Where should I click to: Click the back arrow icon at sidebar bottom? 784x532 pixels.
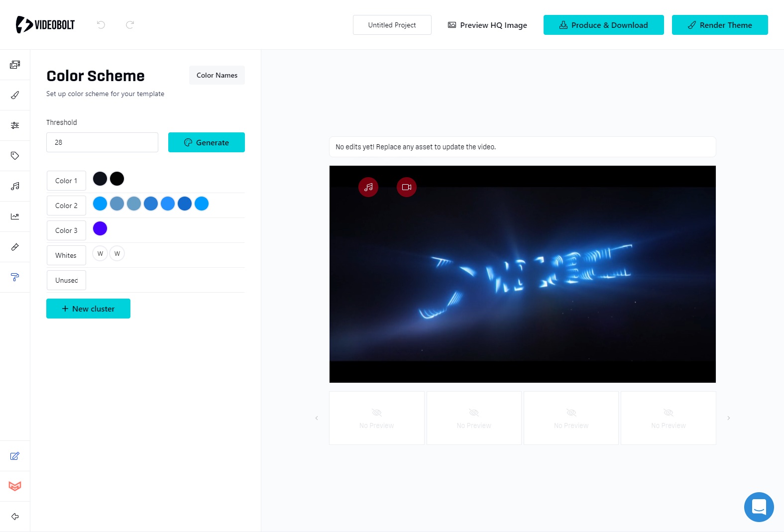[15, 517]
